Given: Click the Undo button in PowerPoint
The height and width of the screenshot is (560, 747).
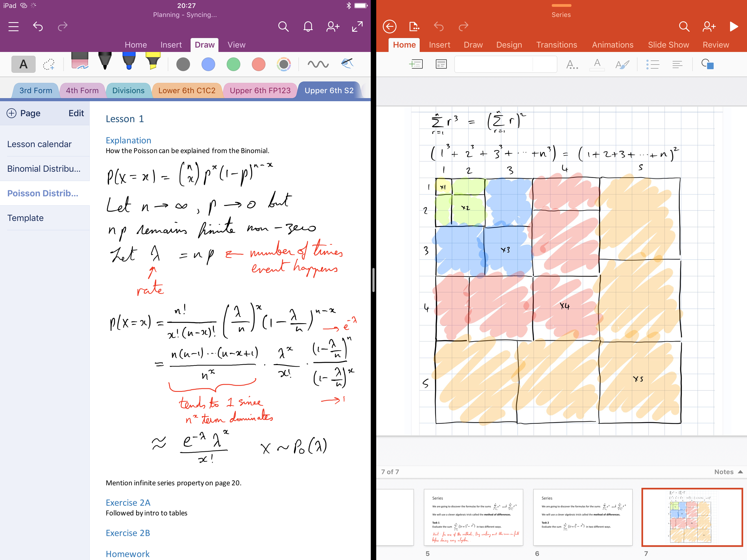Looking at the screenshot, I should [x=438, y=28].
